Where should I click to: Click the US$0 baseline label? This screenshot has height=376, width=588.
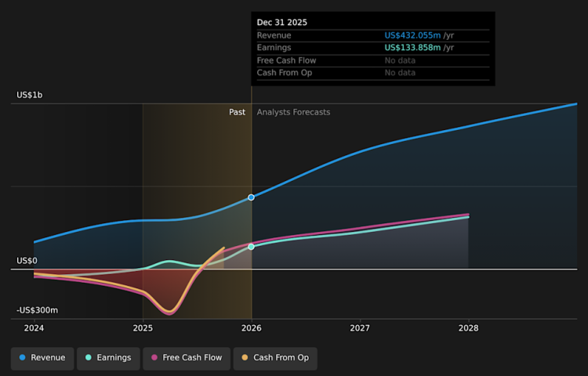click(x=27, y=261)
